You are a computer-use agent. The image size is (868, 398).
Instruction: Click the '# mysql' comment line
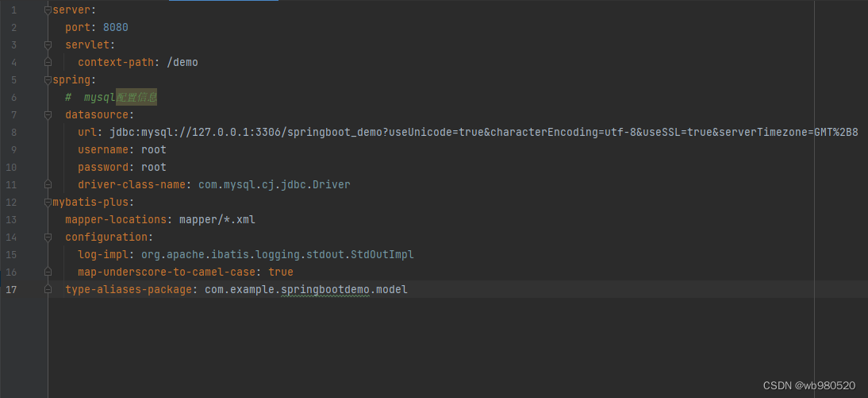111,98
